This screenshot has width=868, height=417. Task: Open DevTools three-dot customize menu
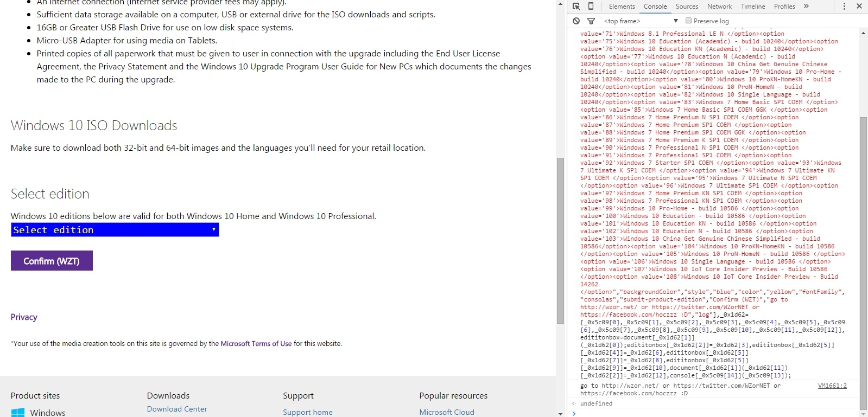coord(844,7)
